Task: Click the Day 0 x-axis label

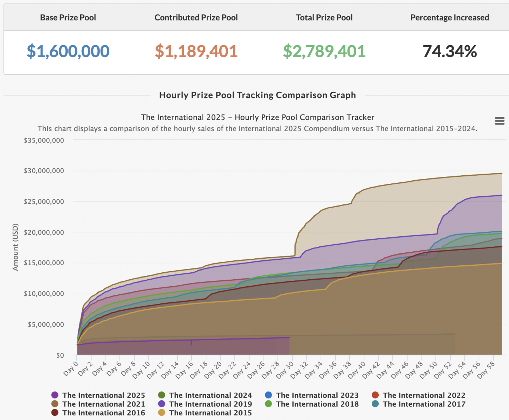Action: (x=71, y=369)
